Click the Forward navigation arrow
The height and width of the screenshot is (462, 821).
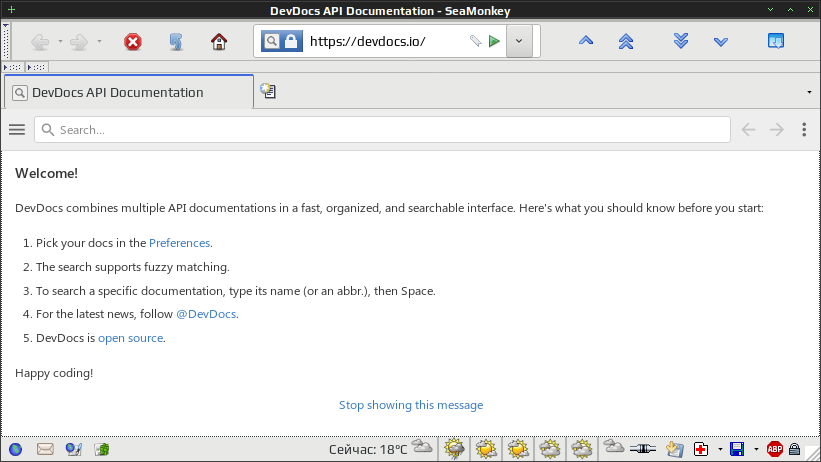79,41
